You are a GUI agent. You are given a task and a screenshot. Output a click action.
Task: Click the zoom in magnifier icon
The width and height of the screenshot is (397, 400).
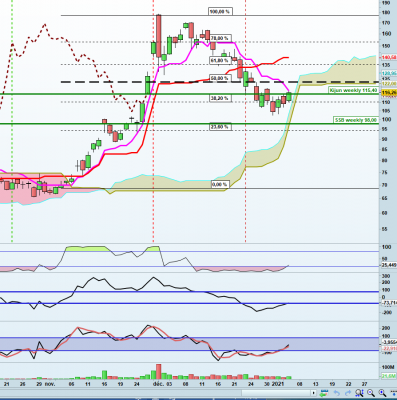click(382, 393)
